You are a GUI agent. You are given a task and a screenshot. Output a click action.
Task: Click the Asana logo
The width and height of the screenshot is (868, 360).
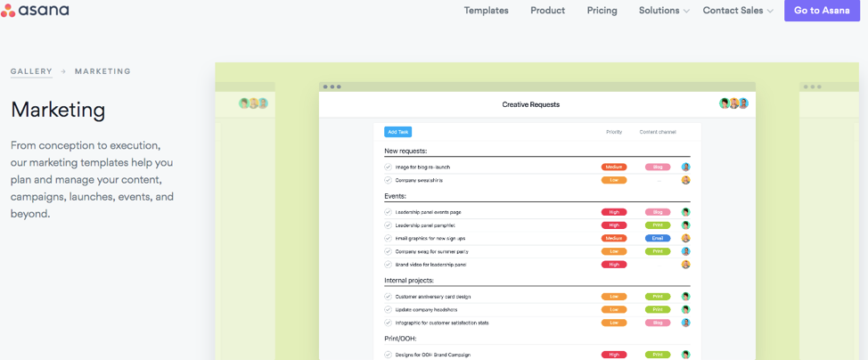pyautogui.click(x=35, y=10)
